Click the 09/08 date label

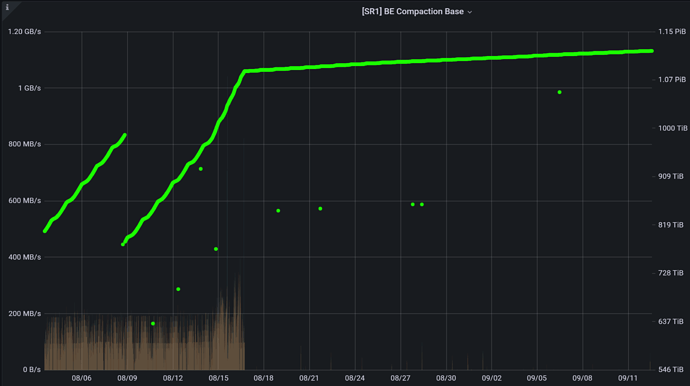583,378
